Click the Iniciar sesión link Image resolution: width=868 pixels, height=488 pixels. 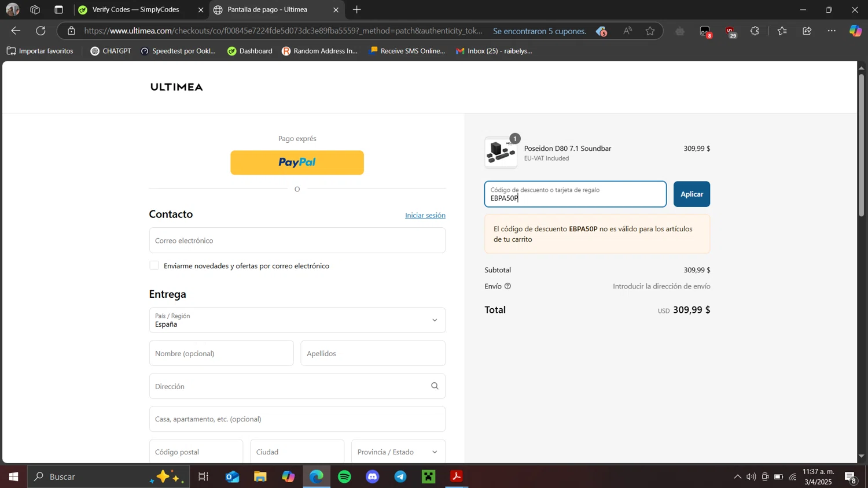(x=425, y=215)
